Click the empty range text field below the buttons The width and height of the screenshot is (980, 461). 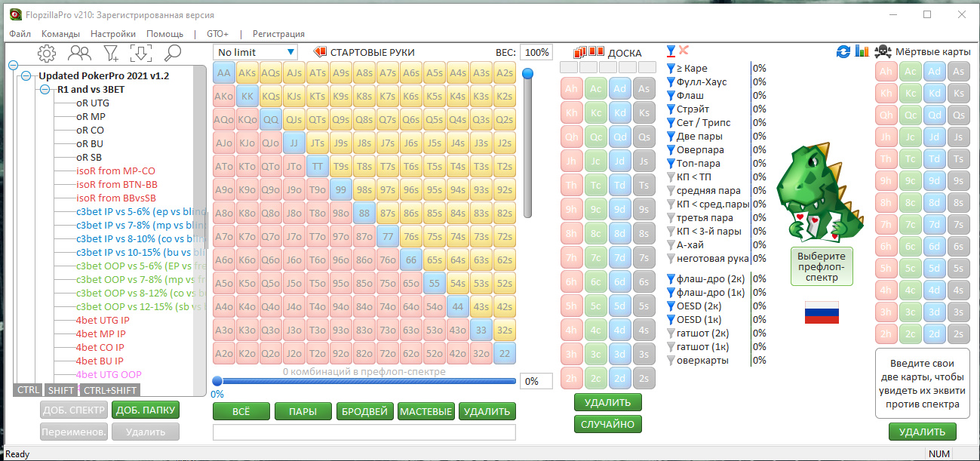pyautogui.click(x=364, y=432)
